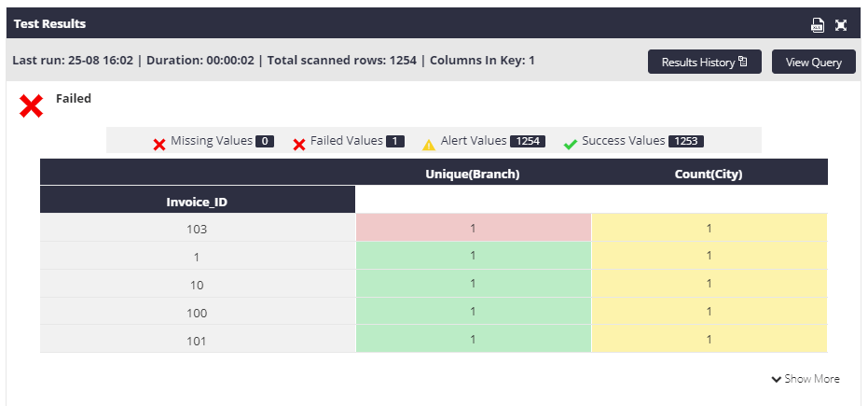Select the Invoice_ID column header
Viewport: 868px width, 406px height.
[197, 202]
